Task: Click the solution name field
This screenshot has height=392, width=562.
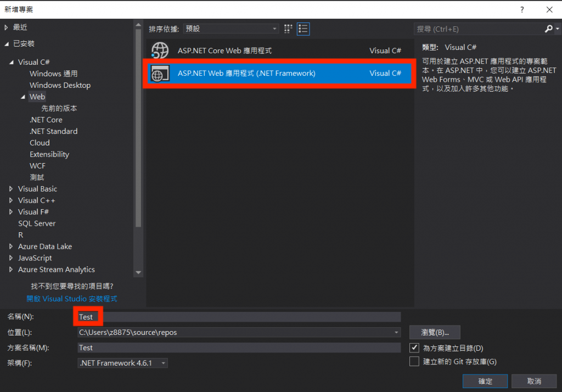Action: click(x=239, y=348)
